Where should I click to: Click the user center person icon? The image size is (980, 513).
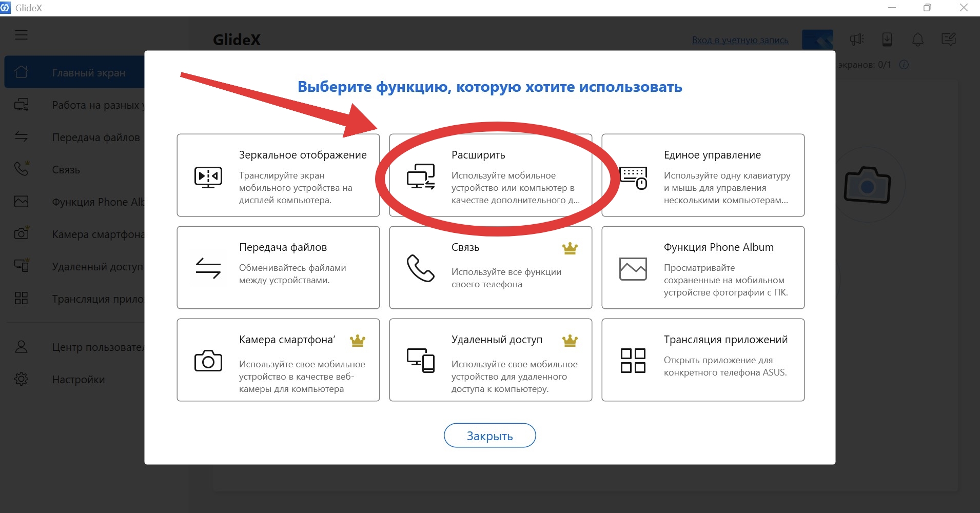(21, 347)
